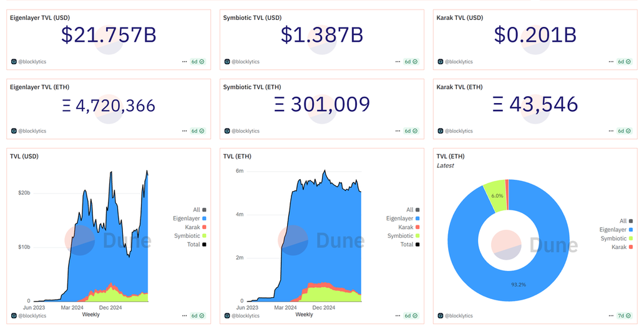Click the 6d freshness badge on Karak TVL (ETH)
The image size is (644, 329).
(624, 131)
